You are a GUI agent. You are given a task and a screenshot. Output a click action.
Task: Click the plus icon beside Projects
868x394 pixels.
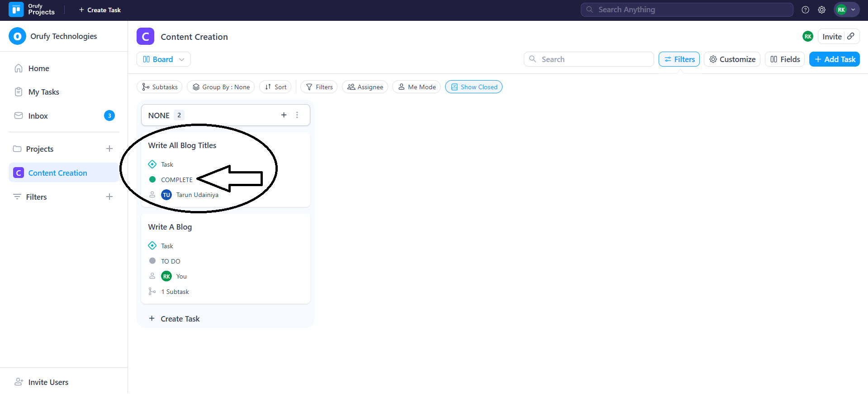[x=109, y=149]
